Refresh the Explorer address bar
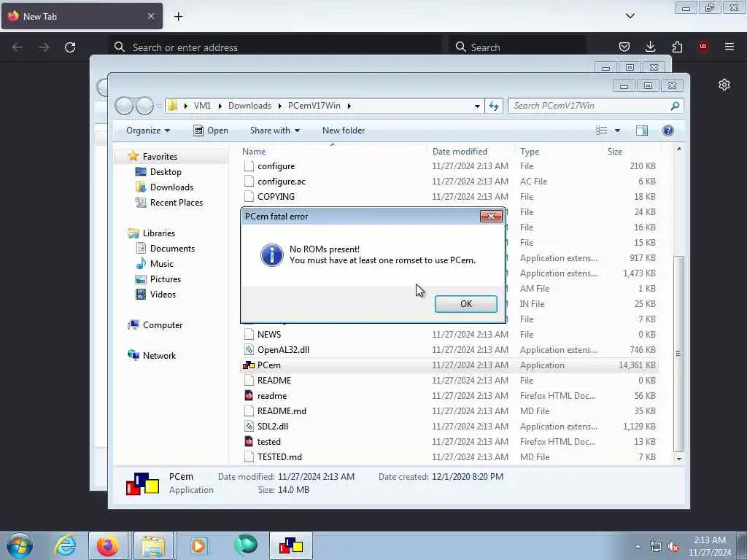Viewport: 747px width, 560px height. (494, 106)
